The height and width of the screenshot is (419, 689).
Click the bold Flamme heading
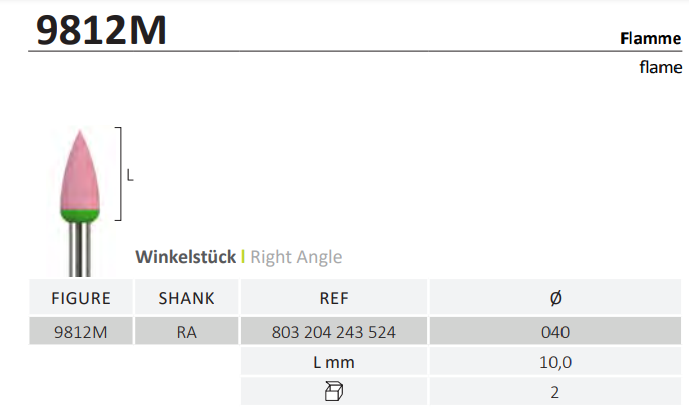pos(650,39)
